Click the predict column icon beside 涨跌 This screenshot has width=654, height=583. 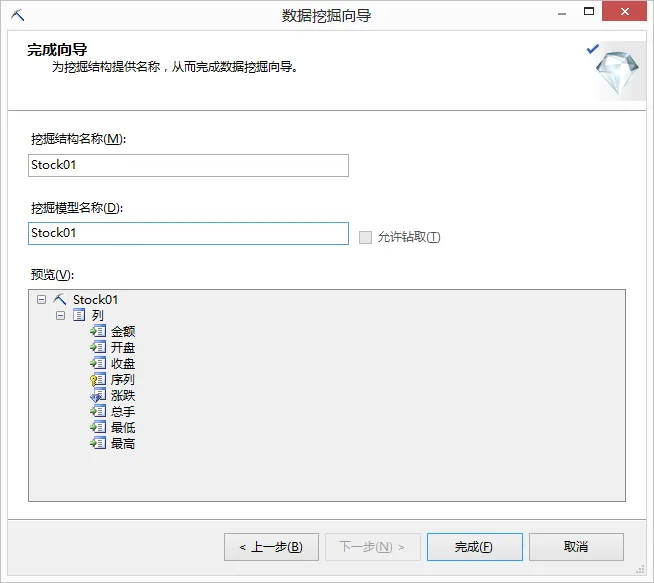point(98,395)
